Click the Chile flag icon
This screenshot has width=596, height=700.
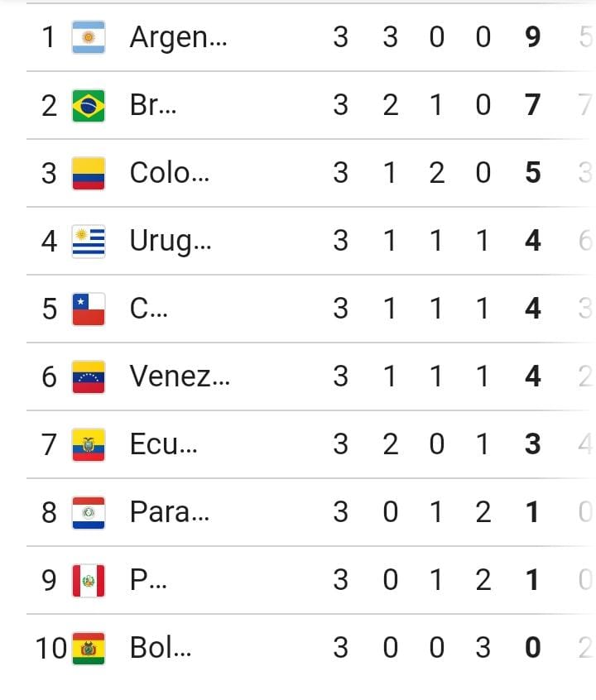pyautogui.click(x=89, y=309)
